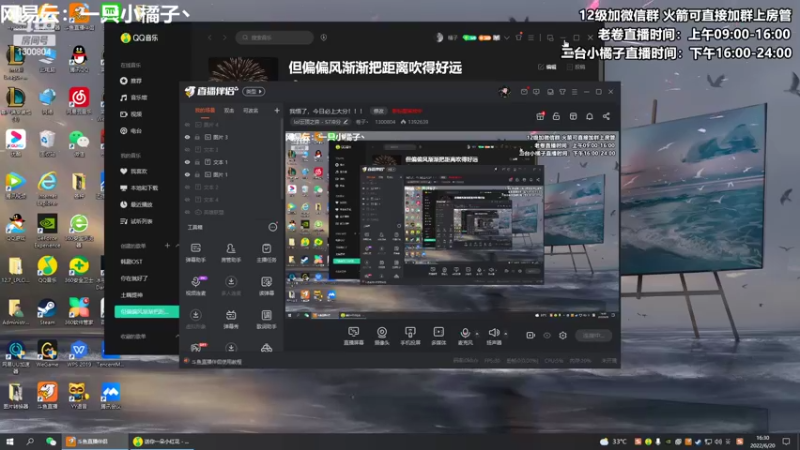Open the Steam desktop shortcut
Viewport: 800px width, 450px height.
[x=47, y=312]
